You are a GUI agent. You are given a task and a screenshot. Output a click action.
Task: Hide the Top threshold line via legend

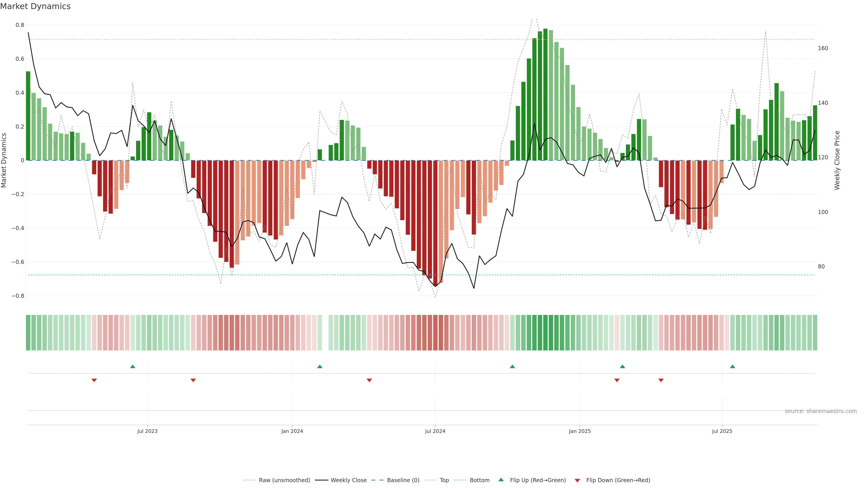tap(444, 480)
